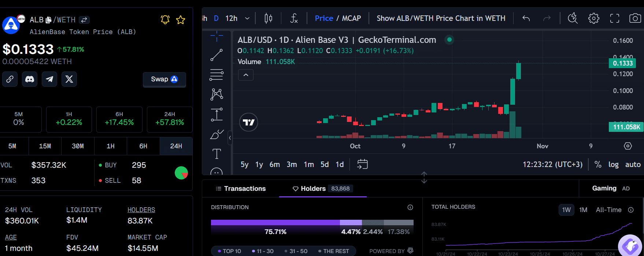This screenshot has width=644, height=256.
Task: Open the Holders tab
Action: coord(323,189)
